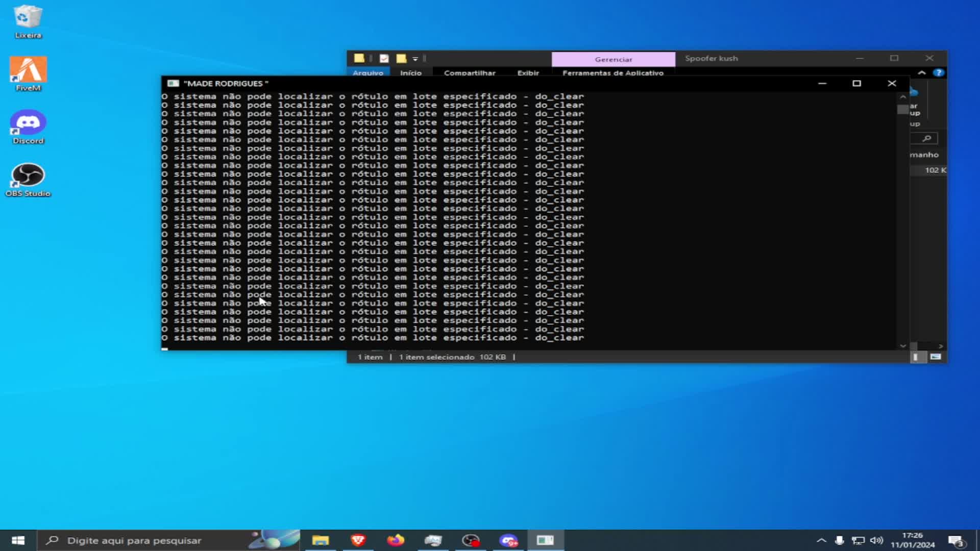Screen dimensions: 980x551
Task: Expand the quick access toolbar dropdown
Action: [415, 59]
